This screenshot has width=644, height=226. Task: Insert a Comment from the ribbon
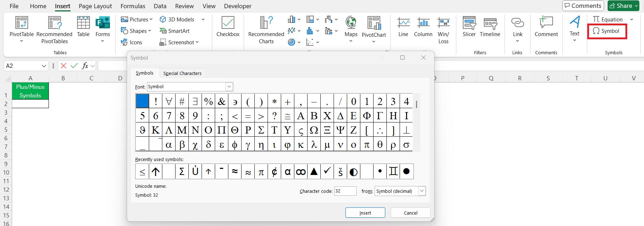click(x=546, y=27)
